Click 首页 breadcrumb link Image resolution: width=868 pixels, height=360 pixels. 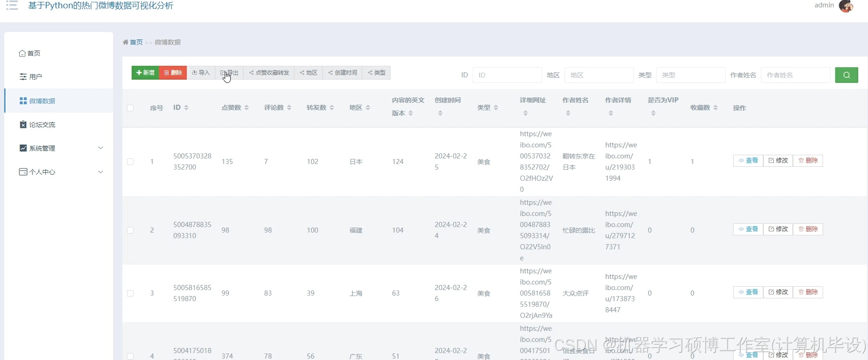[x=136, y=42]
